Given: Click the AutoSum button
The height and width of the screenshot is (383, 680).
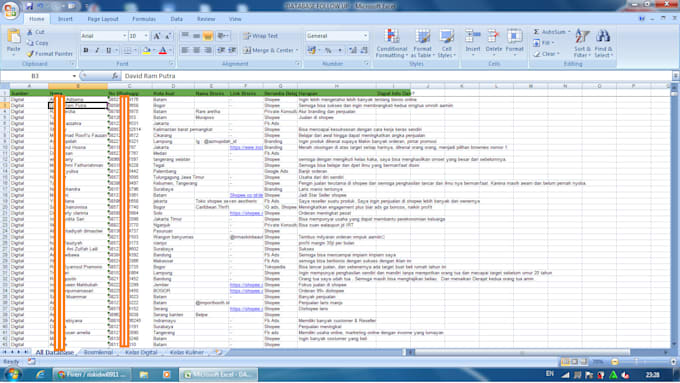Looking at the screenshot, I should (x=549, y=32).
